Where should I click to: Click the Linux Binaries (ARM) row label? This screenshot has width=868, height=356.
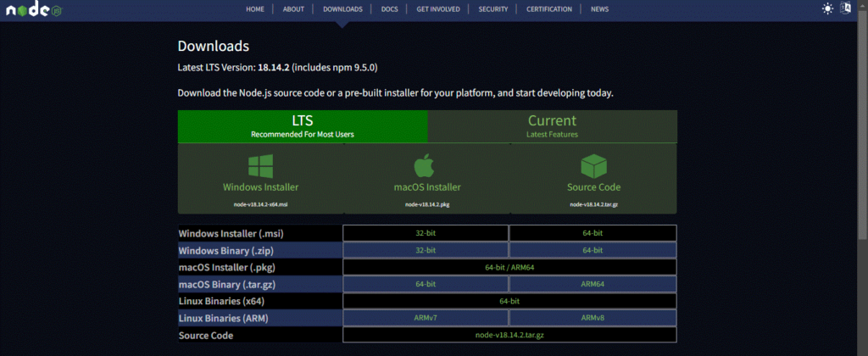(x=224, y=319)
